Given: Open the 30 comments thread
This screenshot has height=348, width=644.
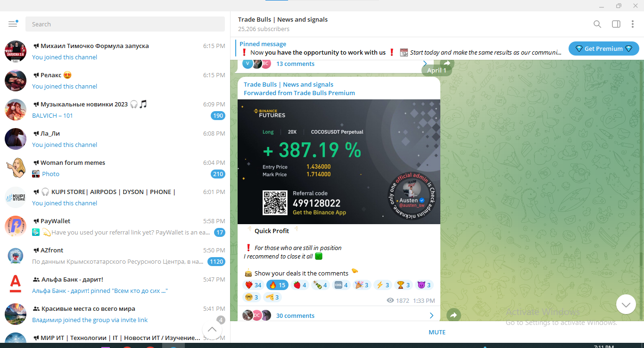Looking at the screenshot, I should click(x=339, y=316).
